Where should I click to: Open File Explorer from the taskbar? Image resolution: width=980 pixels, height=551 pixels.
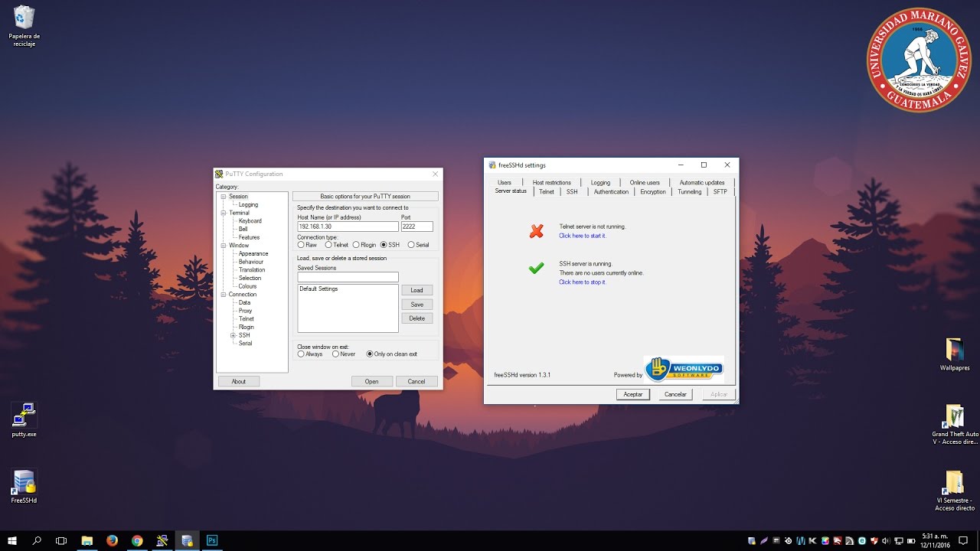click(x=87, y=540)
